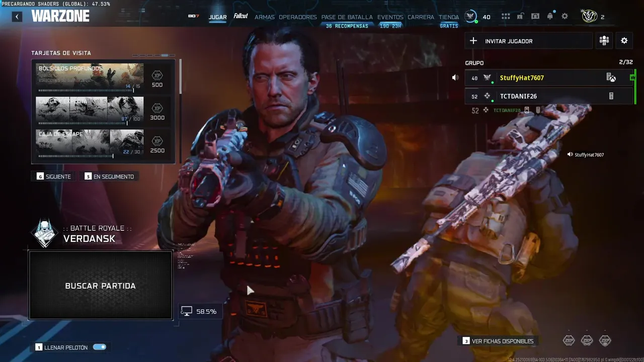Click BUSCAR PARTIDA to find match

[101, 286]
